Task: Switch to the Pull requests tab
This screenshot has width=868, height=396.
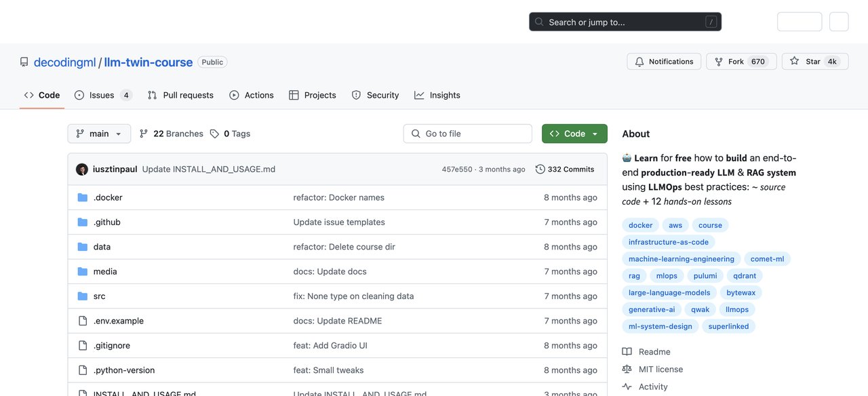Action: point(180,95)
